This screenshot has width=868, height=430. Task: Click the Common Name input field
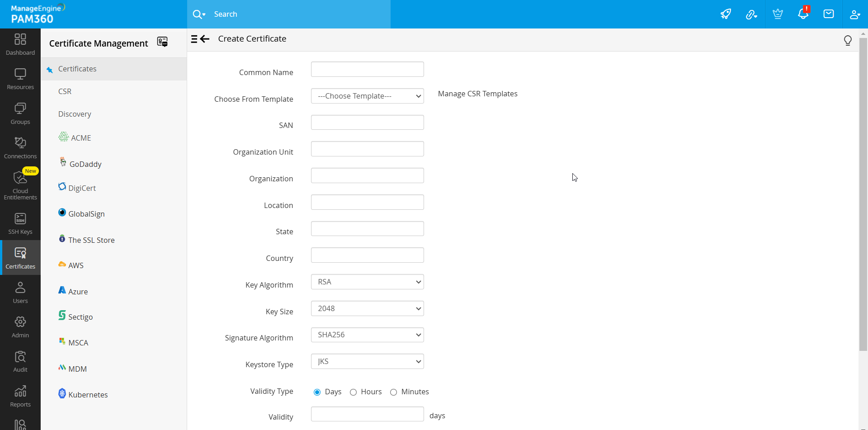pos(367,69)
